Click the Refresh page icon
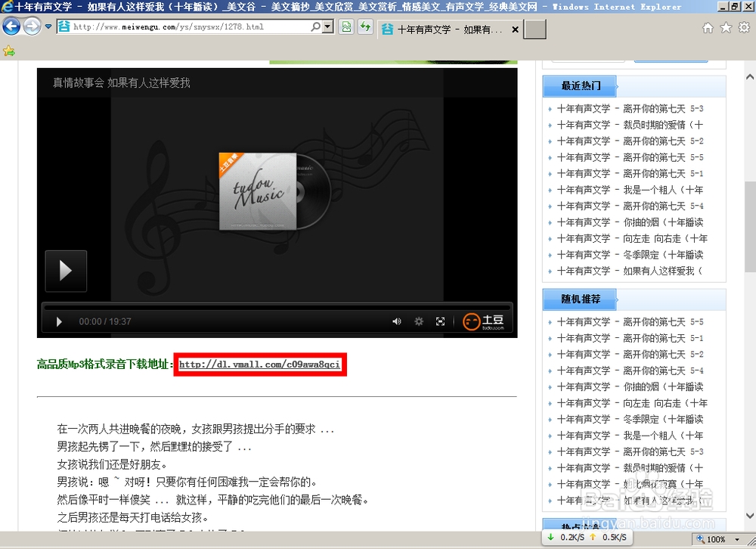The width and height of the screenshot is (756, 549). click(364, 28)
